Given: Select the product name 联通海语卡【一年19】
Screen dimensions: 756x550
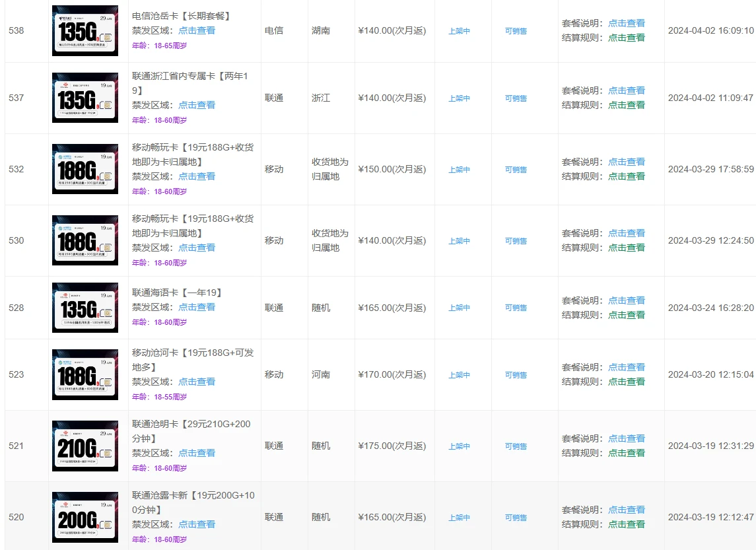Looking at the screenshot, I should coord(178,292).
